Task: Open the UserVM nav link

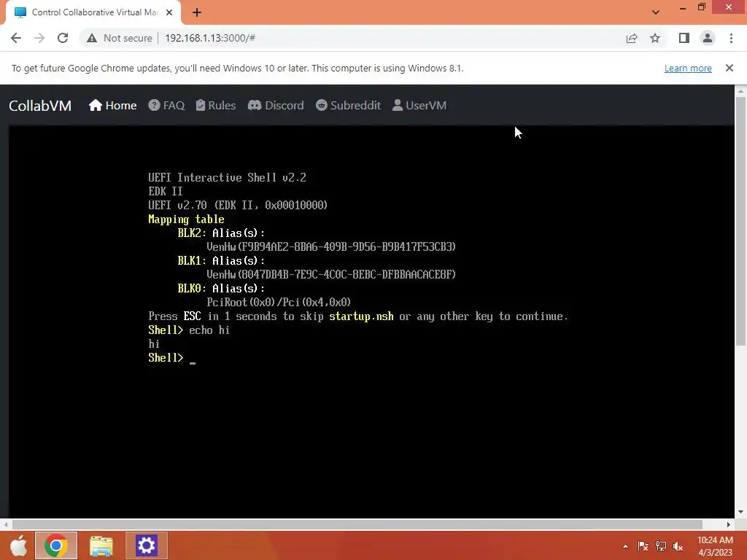Action: click(419, 105)
